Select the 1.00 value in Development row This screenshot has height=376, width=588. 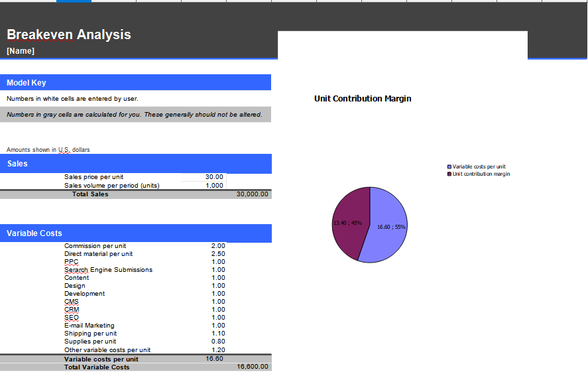point(218,294)
